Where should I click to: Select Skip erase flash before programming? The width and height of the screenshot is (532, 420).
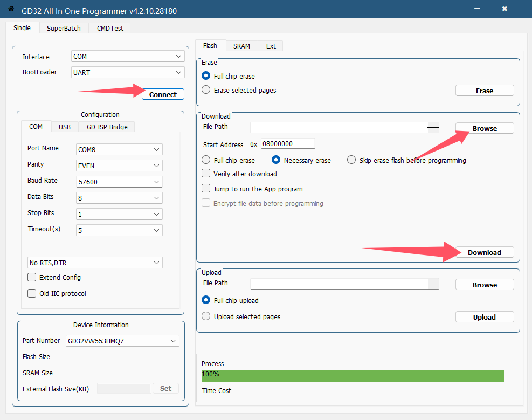[351, 160]
